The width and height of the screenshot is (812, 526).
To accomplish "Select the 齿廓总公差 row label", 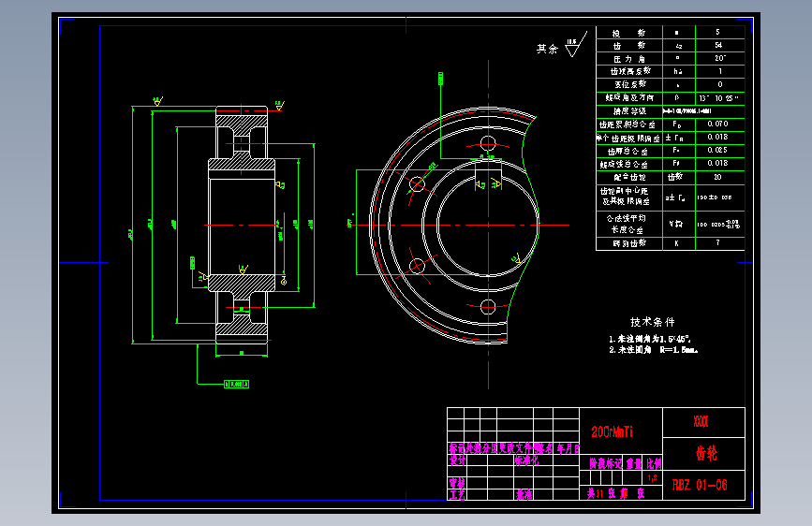I will click(627, 152).
